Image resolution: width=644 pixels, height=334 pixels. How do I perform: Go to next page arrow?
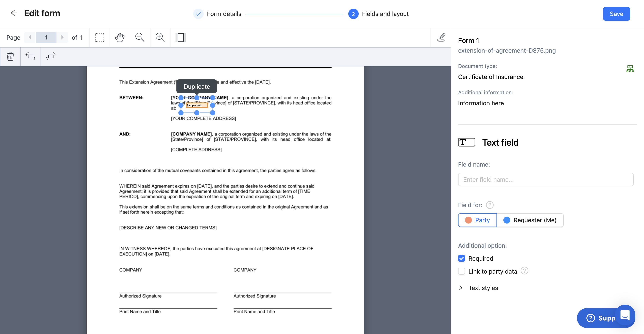pos(62,38)
